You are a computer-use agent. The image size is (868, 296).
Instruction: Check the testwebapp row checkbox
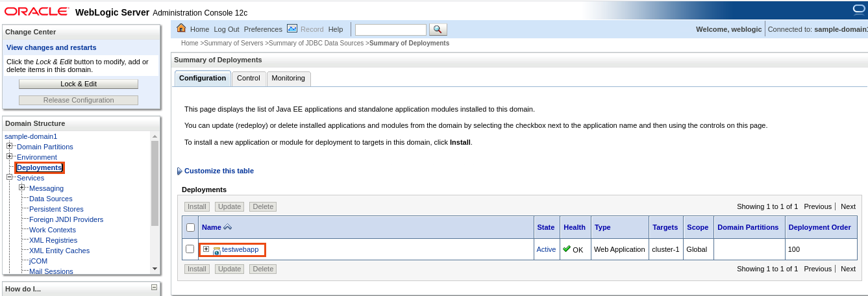pyautogui.click(x=190, y=249)
